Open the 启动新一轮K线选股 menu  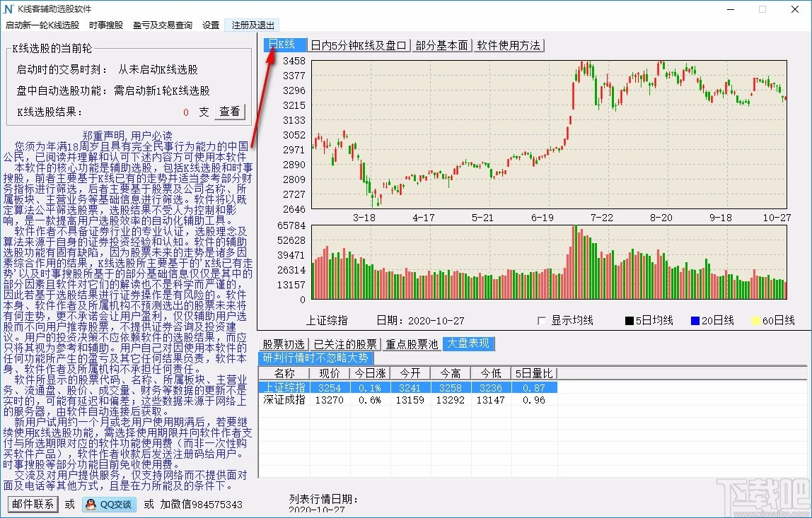coord(40,24)
